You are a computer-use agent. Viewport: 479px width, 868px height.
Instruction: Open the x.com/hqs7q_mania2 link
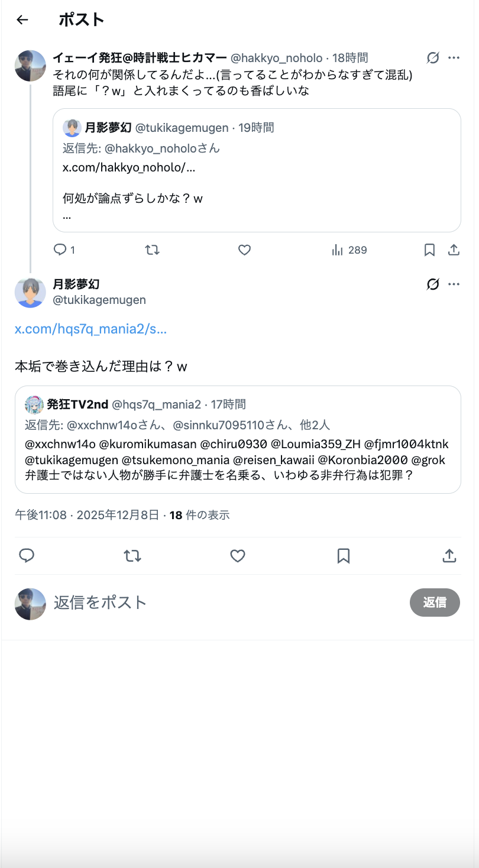[x=90, y=329]
